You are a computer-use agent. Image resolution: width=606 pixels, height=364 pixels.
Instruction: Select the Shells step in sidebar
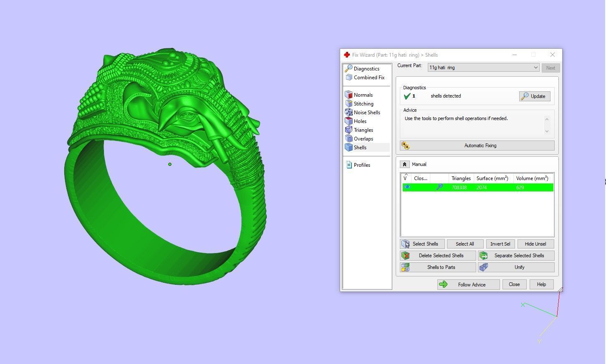(x=367, y=147)
